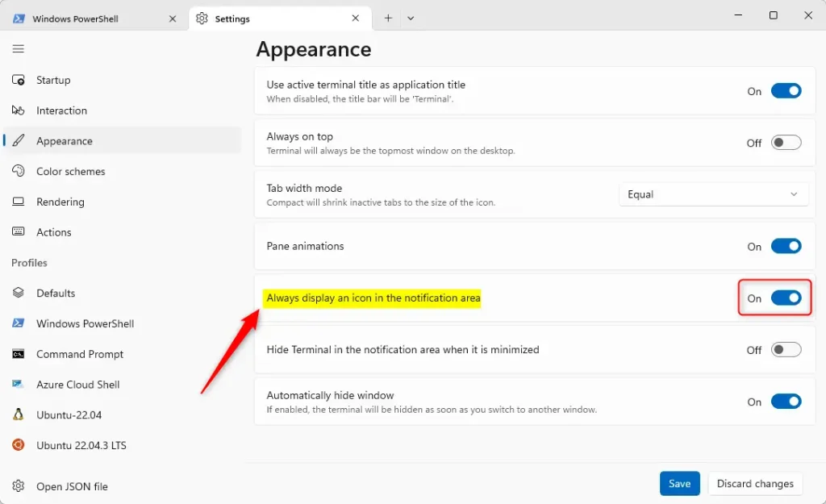
Task: Click the Defaults layers icon
Action: click(x=19, y=293)
